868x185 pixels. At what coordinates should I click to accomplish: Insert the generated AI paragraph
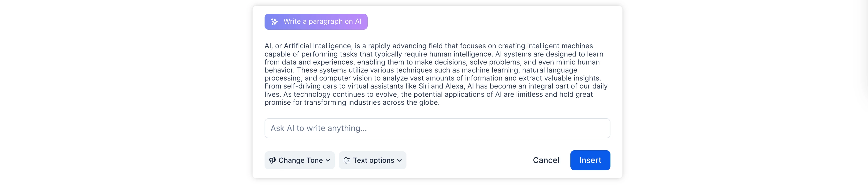590,160
